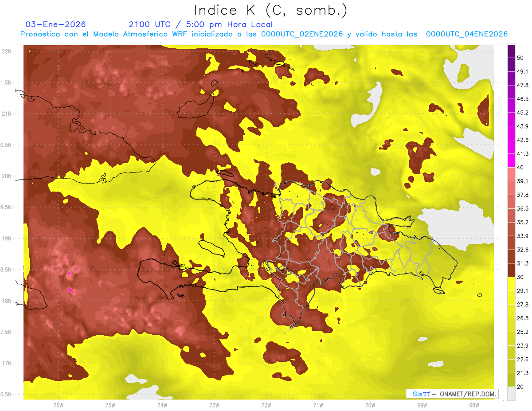Click the colorbar value "45.2"
Viewport: 532px width, 411px height.
point(522,113)
